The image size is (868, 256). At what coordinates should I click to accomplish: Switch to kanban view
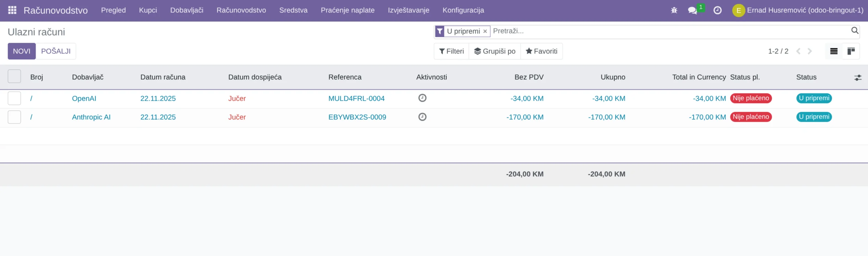(851, 51)
